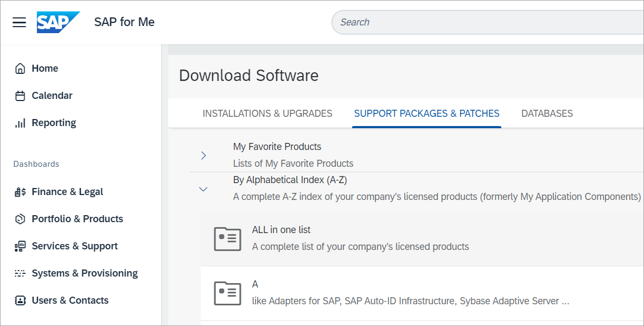
Task: Open ALL in one list entry
Action: coord(422,239)
